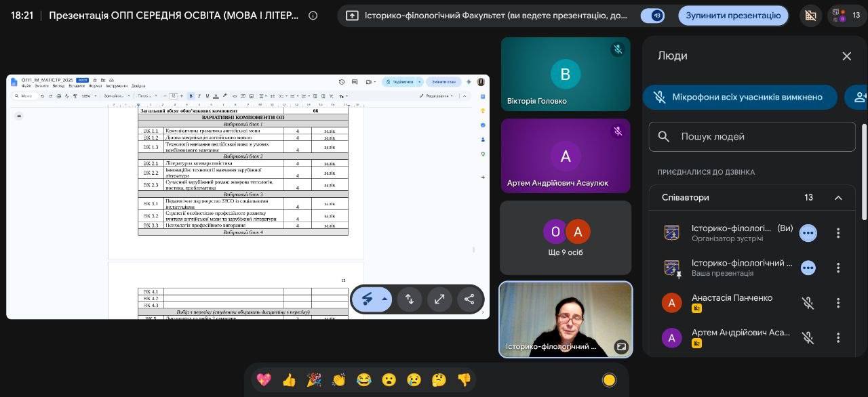
Task: Send the surprised face reaction
Action: click(x=389, y=380)
